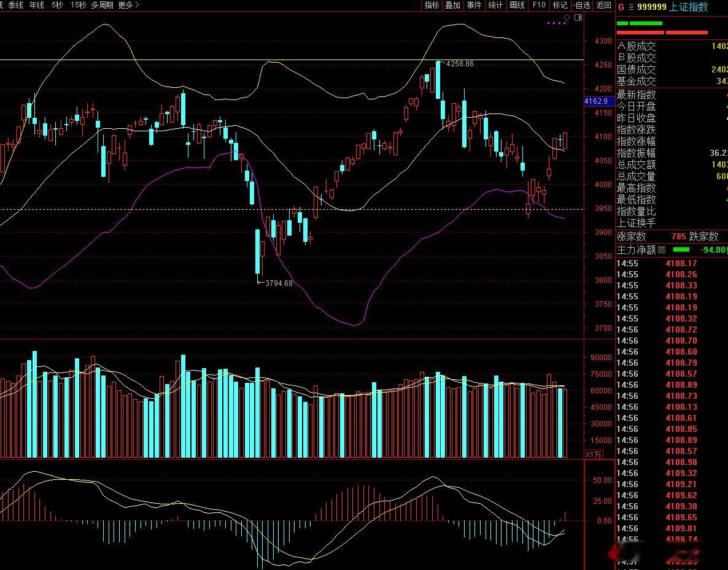
Task: Click the green bar under the 999999 title
Action: pos(640,23)
